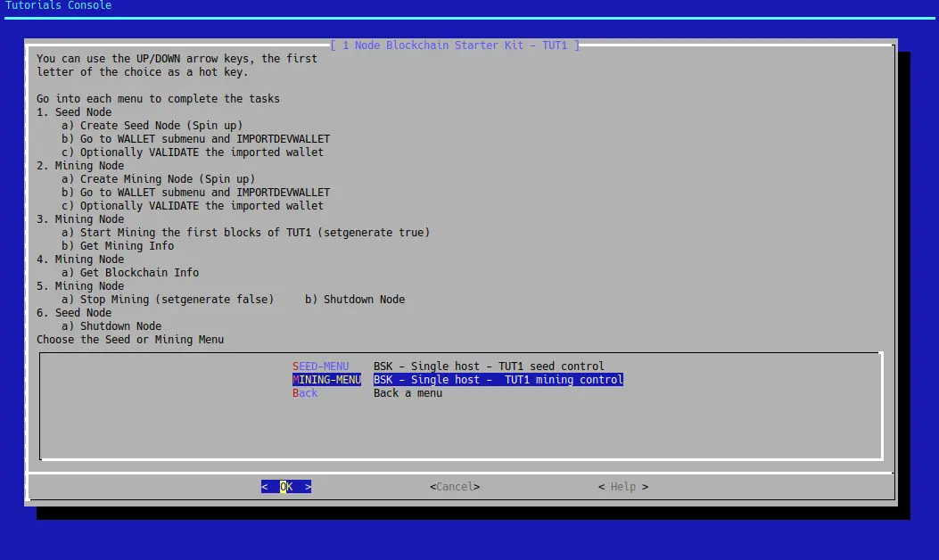Click the 'Back a menu' description text
The width and height of the screenshot is (939, 560).
point(408,393)
